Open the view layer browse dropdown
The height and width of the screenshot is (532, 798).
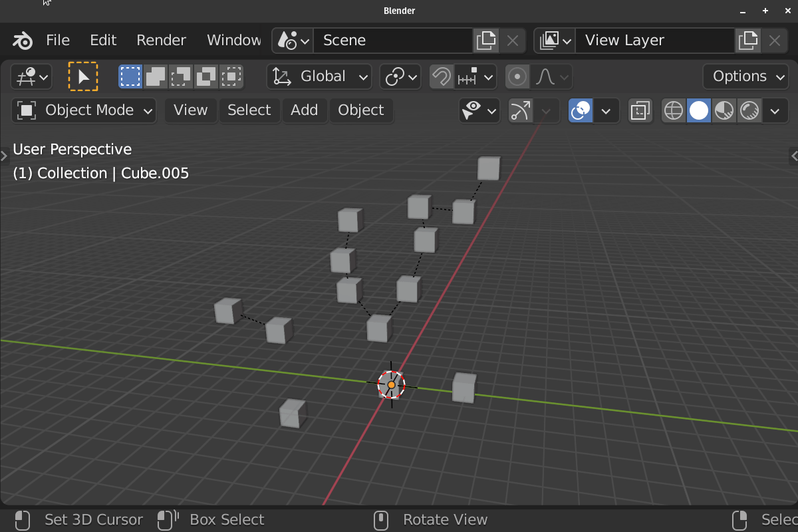click(x=555, y=41)
